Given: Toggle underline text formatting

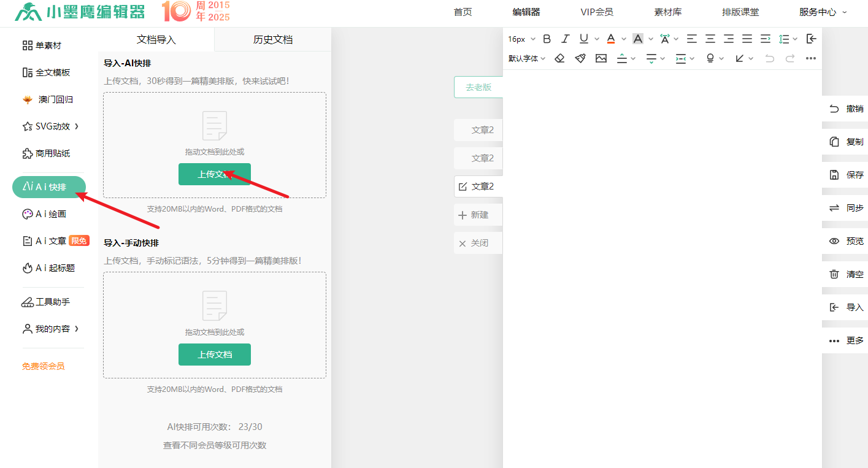Looking at the screenshot, I should click(583, 39).
